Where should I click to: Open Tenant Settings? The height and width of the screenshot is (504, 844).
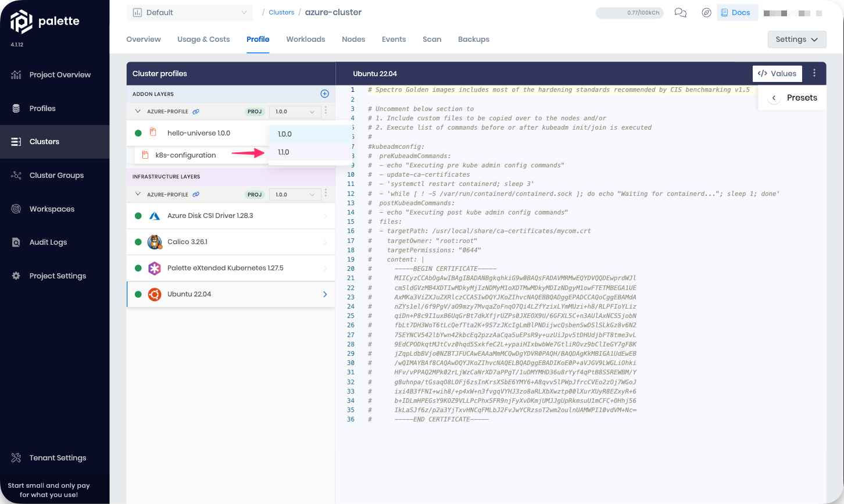pyautogui.click(x=55, y=458)
